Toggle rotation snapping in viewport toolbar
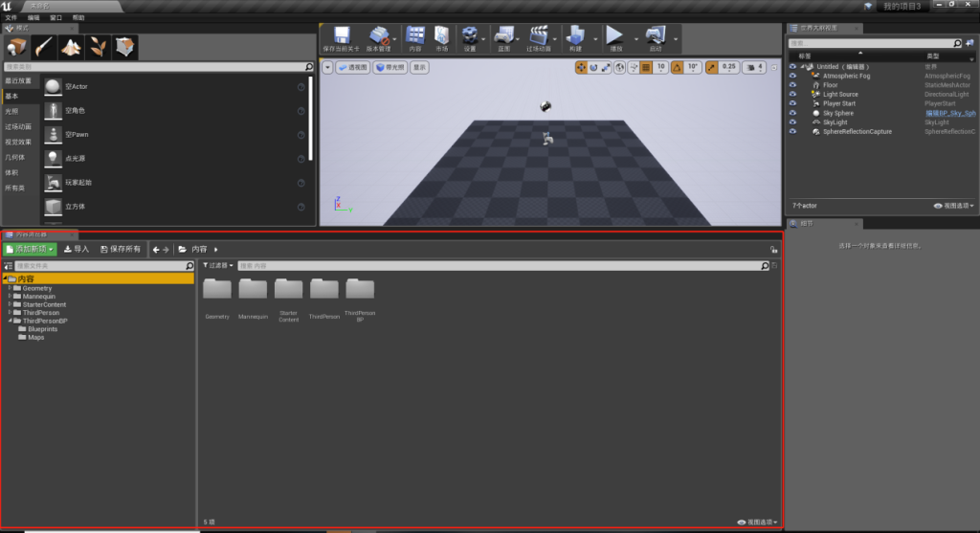 pos(677,68)
